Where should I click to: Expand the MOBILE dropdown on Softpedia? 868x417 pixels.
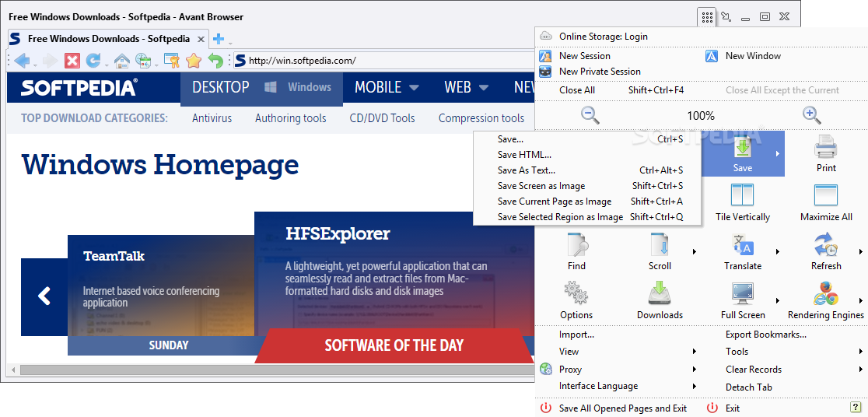(x=414, y=87)
